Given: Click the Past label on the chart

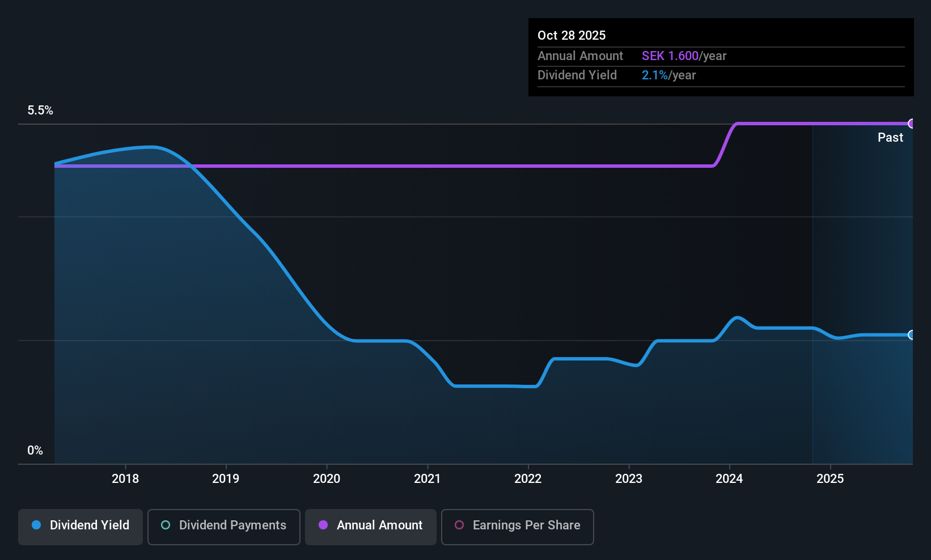Looking at the screenshot, I should coord(890,138).
